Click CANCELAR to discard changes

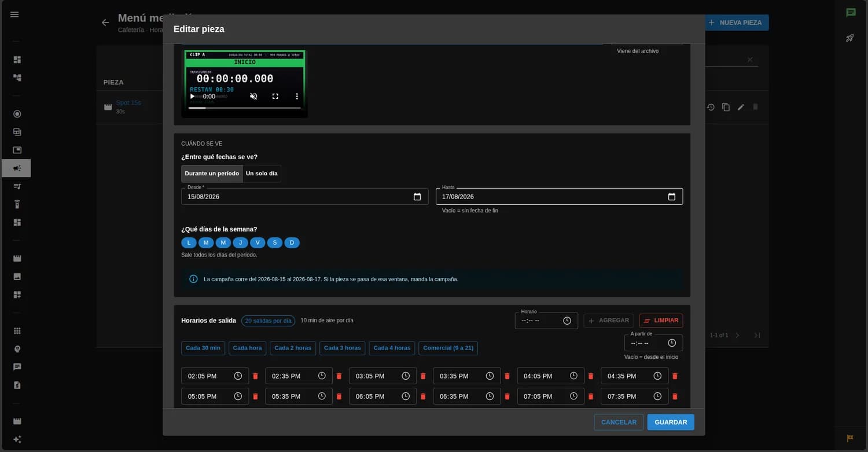[619, 422]
